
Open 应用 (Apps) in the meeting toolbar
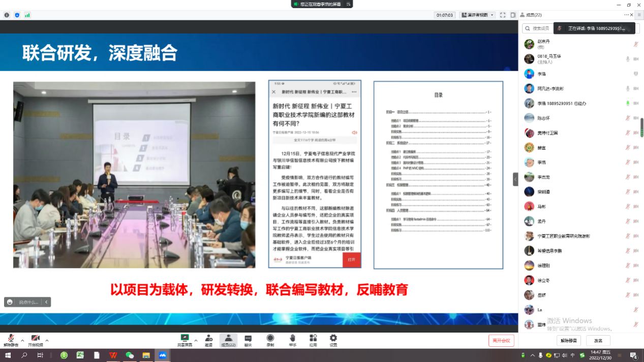[x=313, y=340]
